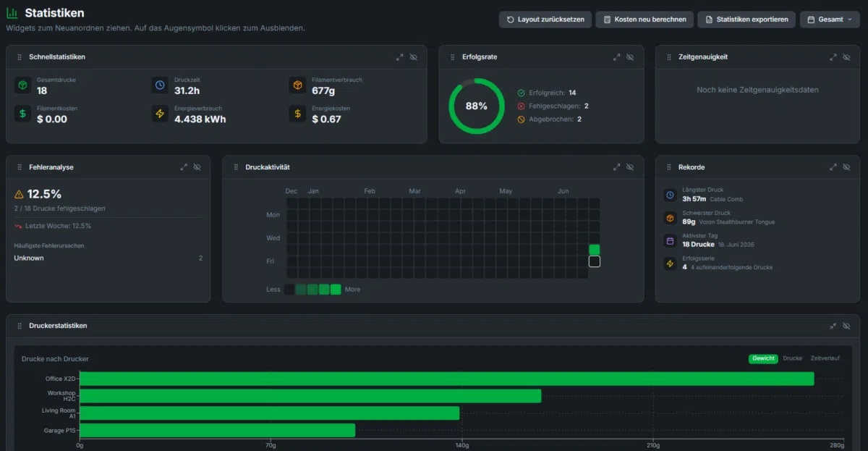The image size is (868, 451).
Task: Click the Cable Comb record name
Action: click(x=726, y=199)
